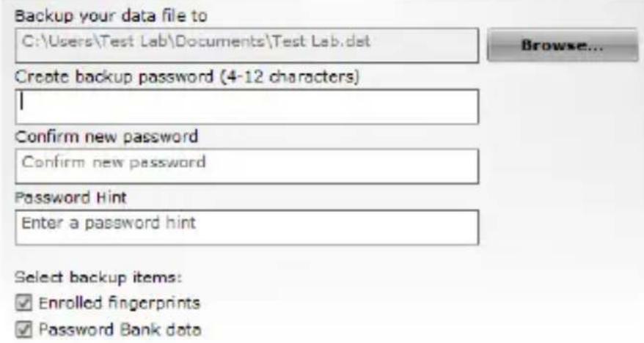644x343 pixels.
Task: Click the Browse button
Action: tap(561, 45)
